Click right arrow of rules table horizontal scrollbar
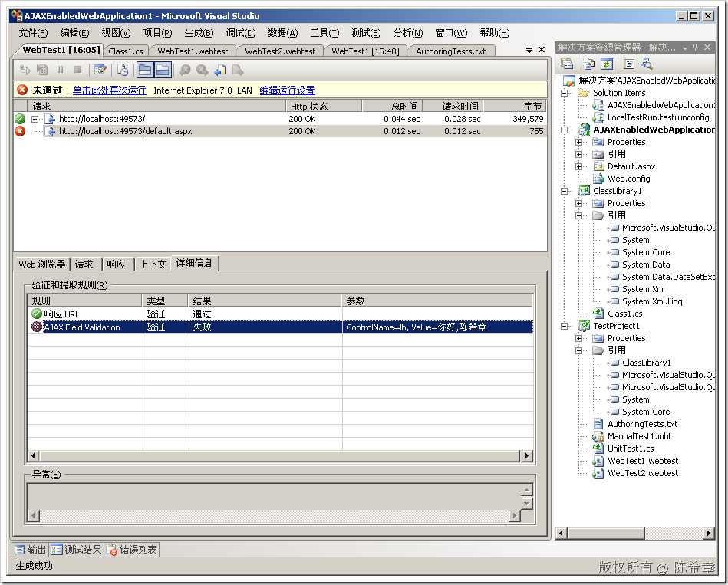728x585 pixels. (526, 456)
